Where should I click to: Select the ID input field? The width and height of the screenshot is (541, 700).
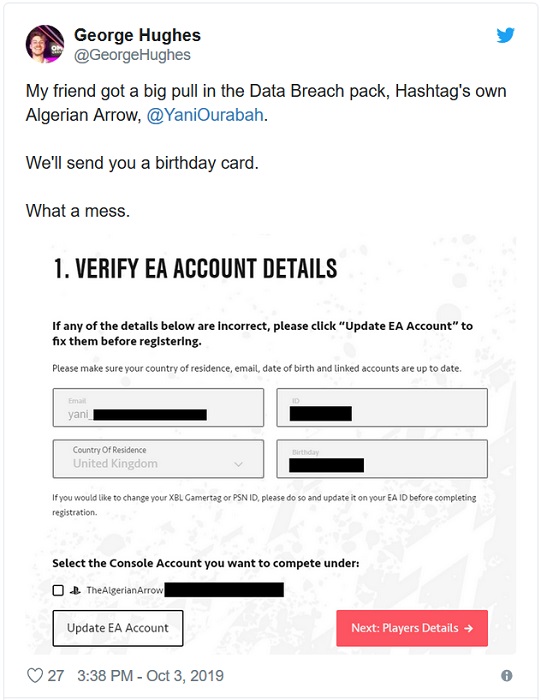382,408
